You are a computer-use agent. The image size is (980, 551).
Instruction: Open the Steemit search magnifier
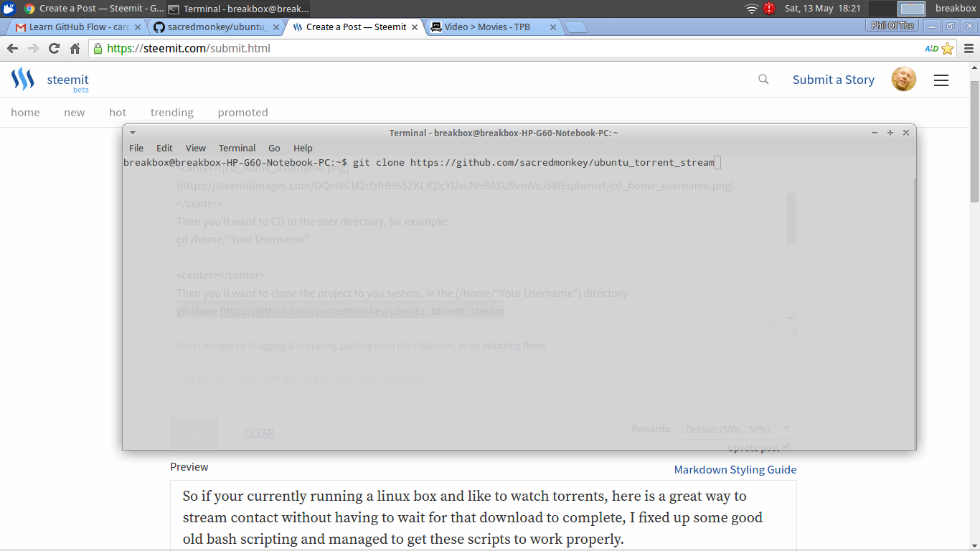pos(763,80)
